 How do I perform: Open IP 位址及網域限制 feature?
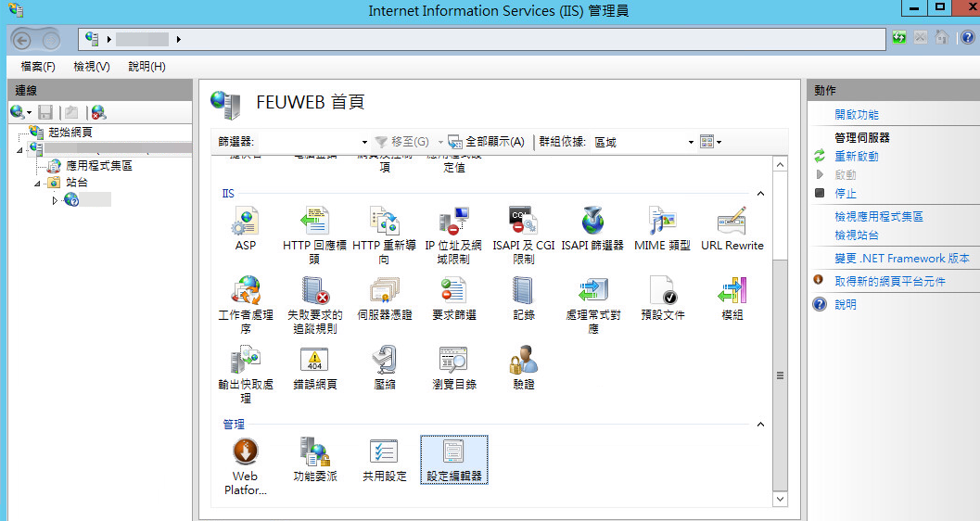(453, 235)
